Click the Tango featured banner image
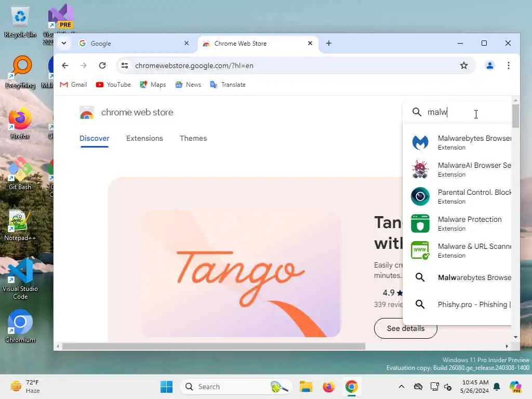 (x=241, y=273)
